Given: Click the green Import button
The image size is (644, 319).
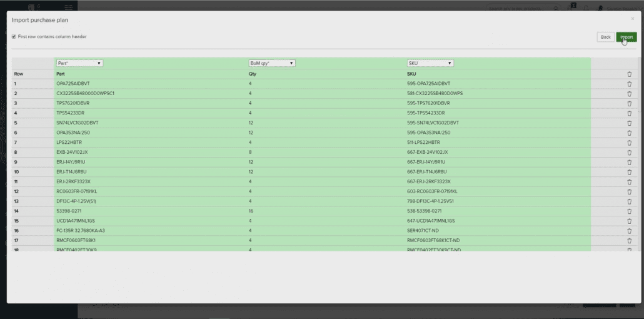Looking at the screenshot, I should [x=626, y=37].
